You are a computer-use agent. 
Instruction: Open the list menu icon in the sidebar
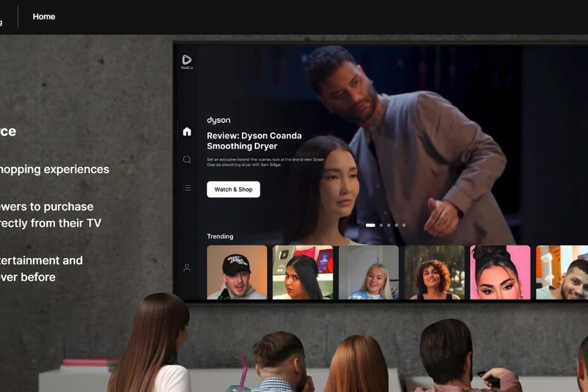(187, 188)
